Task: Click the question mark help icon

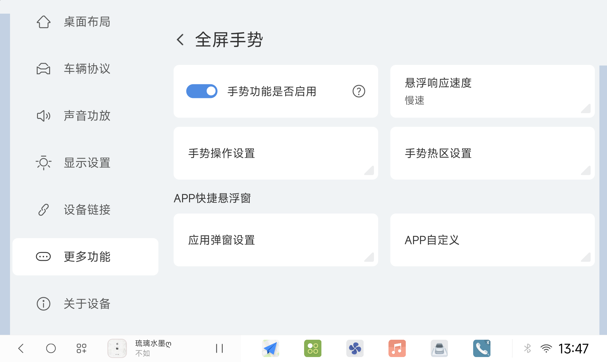Action: click(359, 91)
